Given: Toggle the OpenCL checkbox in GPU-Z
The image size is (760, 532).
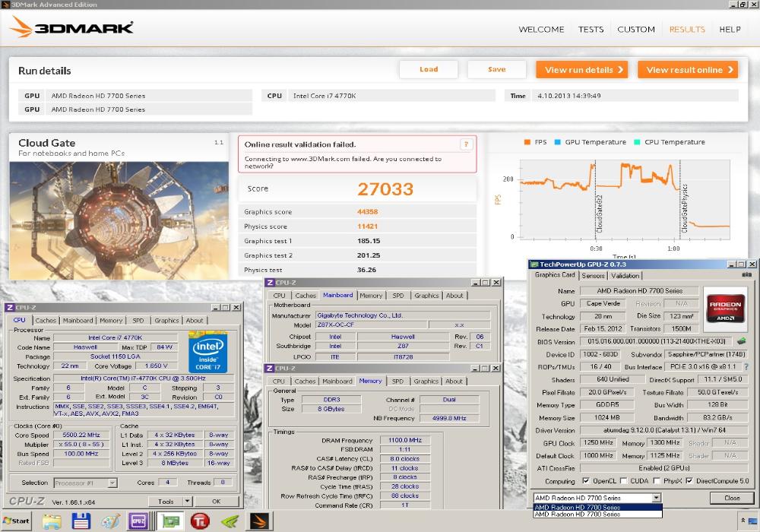Looking at the screenshot, I should (585, 480).
